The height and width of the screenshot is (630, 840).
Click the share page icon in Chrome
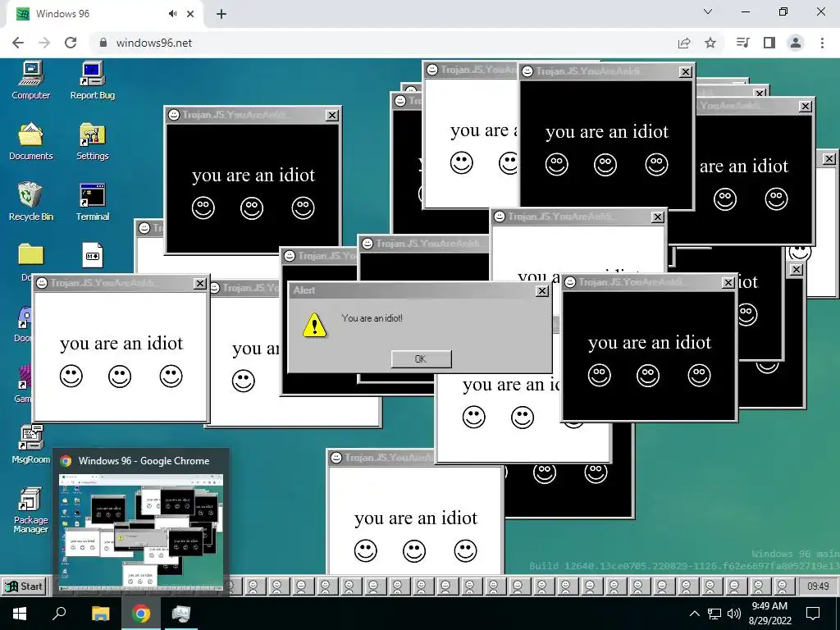tap(684, 43)
